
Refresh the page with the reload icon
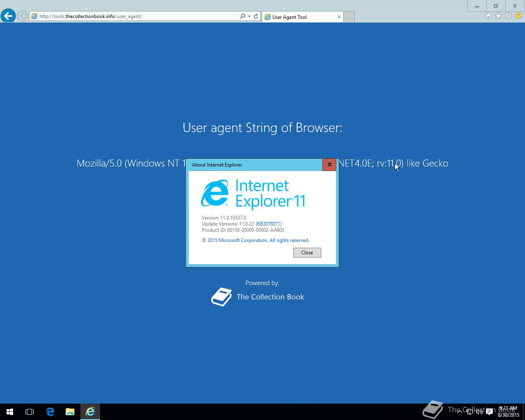256,16
